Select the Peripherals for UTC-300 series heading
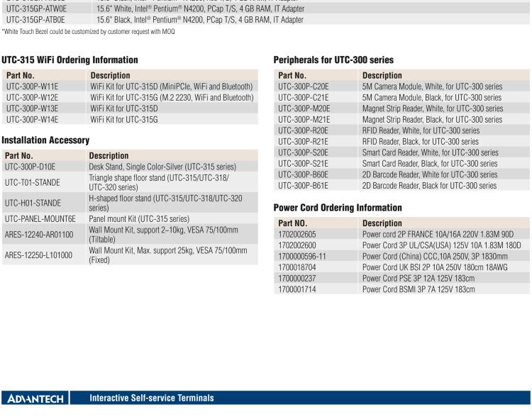The width and height of the screenshot is (532, 419). (x=333, y=60)
